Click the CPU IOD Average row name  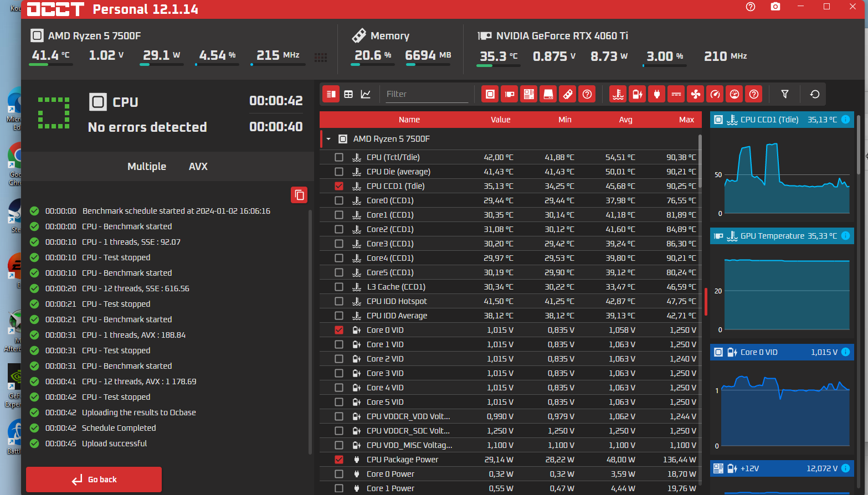click(x=397, y=316)
